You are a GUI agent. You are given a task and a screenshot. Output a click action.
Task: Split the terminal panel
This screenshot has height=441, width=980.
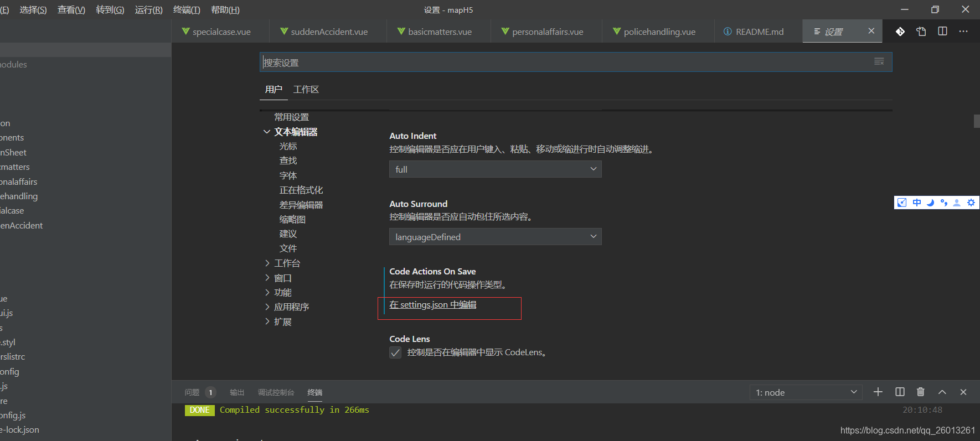900,392
